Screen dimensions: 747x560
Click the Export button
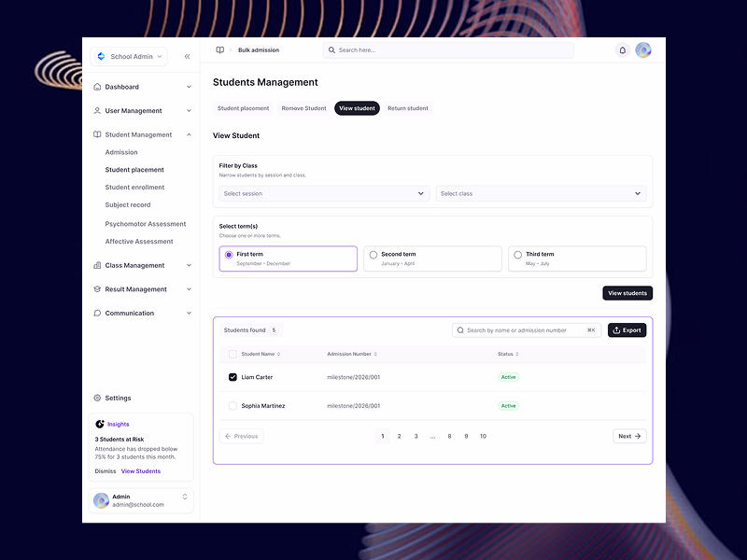click(x=627, y=330)
